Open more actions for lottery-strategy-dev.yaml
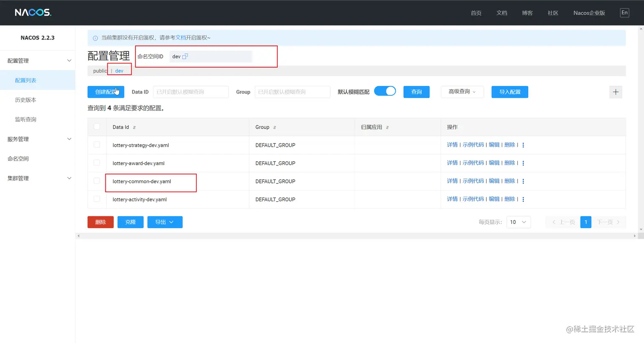 [x=523, y=145]
